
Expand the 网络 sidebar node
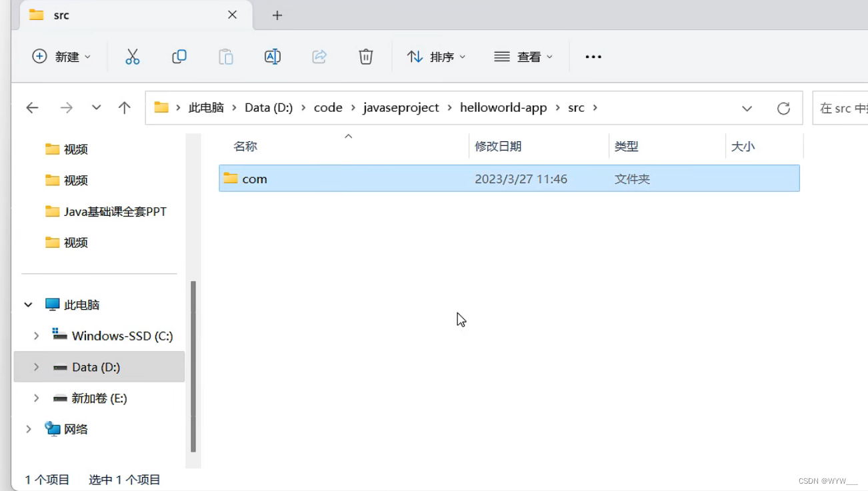tap(28, 429)
